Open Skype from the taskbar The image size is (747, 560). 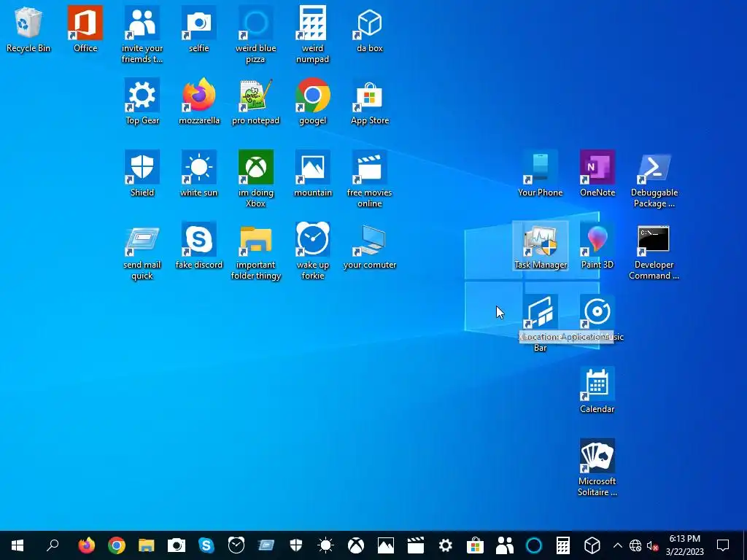tap(206, 545)
